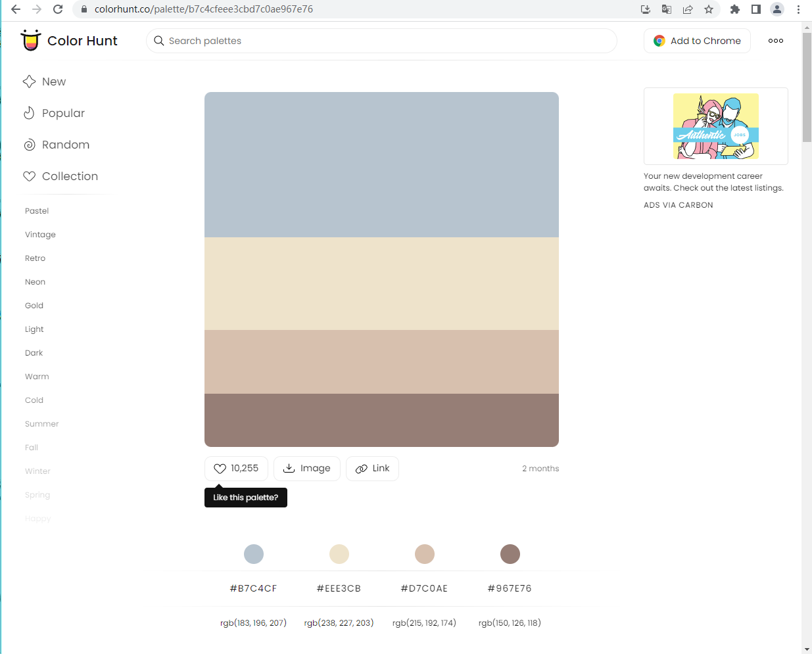
Task: Click the Search palettes input field
Action: click(x=381, y=41)
